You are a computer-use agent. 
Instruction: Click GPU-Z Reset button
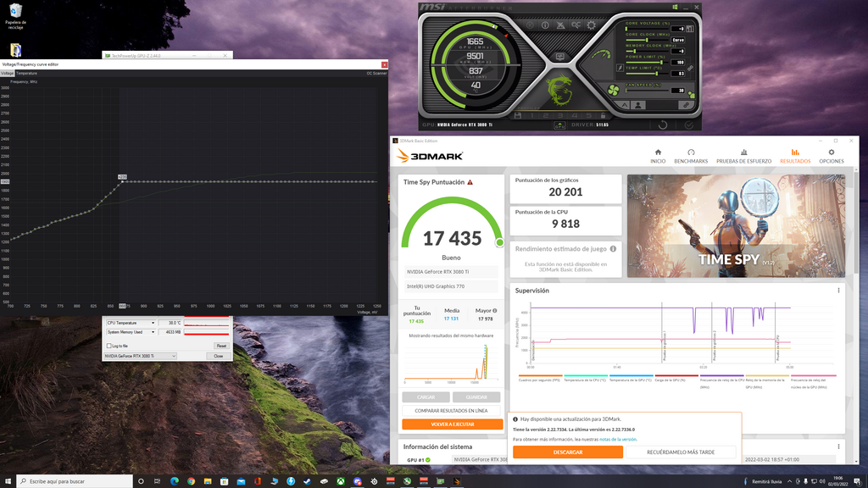221,346
